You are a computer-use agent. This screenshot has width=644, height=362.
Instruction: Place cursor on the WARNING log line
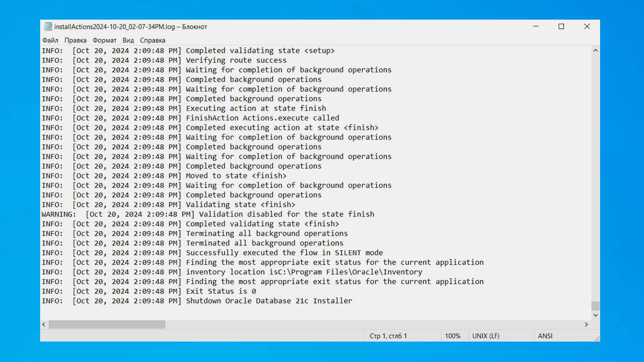(230, 214)
